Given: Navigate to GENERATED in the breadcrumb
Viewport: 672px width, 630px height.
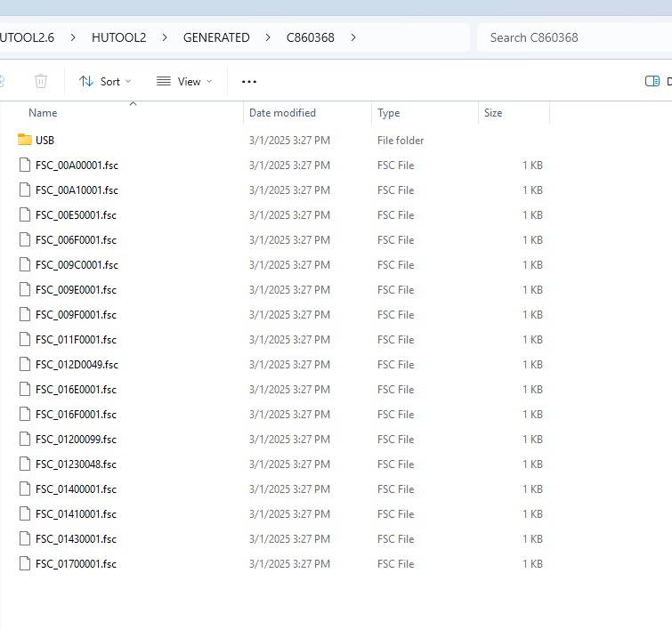Looking at the screenshot, I should (x=216, y=37).
